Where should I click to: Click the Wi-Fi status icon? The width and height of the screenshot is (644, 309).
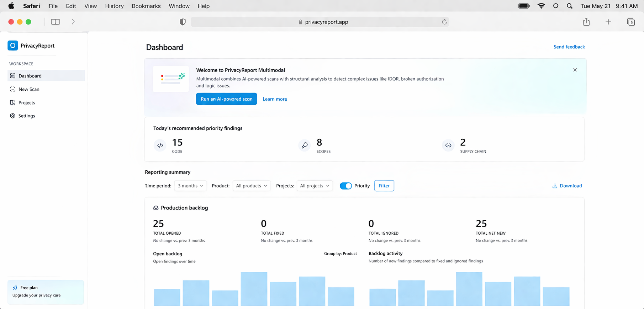point(541,6)
